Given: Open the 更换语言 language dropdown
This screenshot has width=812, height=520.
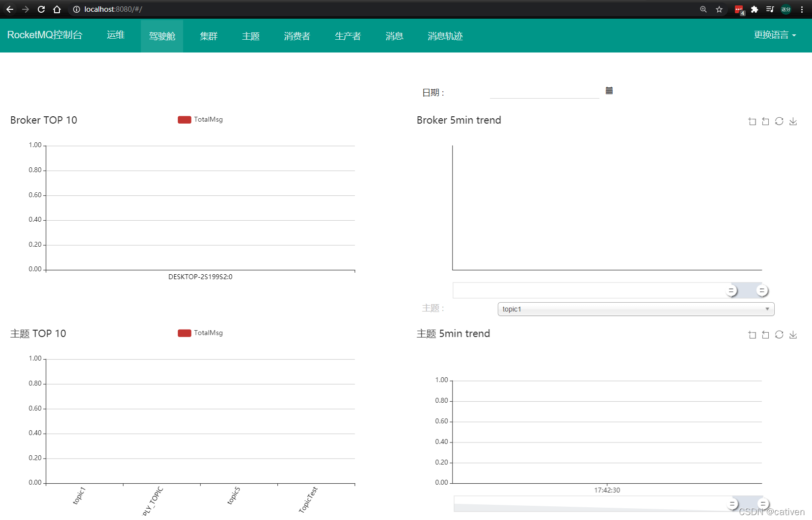Looking at the screenshot, I should point(775,35).
